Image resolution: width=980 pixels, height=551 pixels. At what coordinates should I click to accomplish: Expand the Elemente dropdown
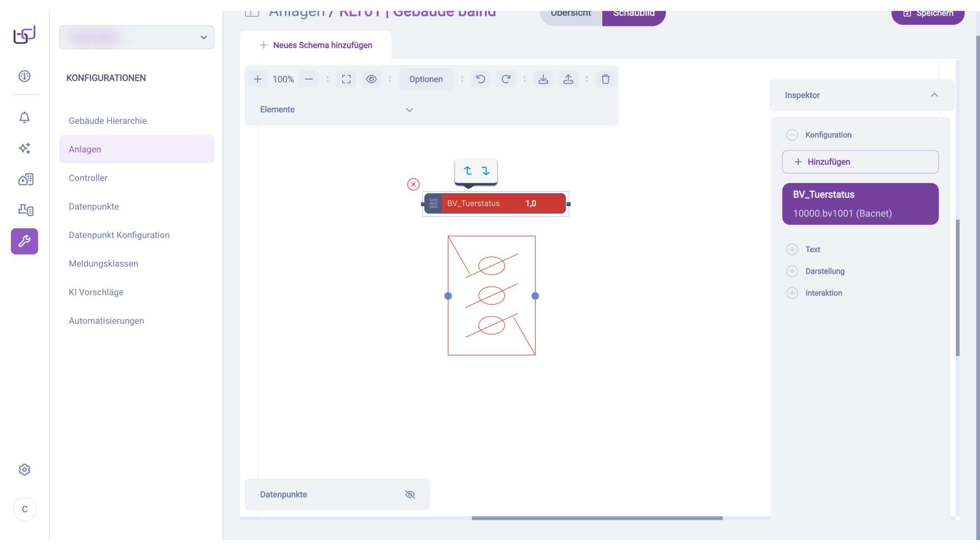(x=409, y=110)
